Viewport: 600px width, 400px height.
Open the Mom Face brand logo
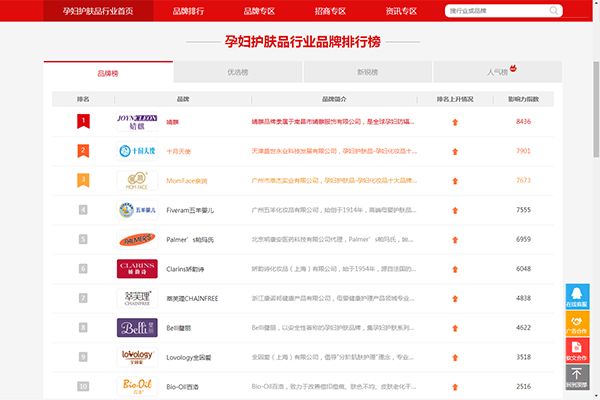137,181
